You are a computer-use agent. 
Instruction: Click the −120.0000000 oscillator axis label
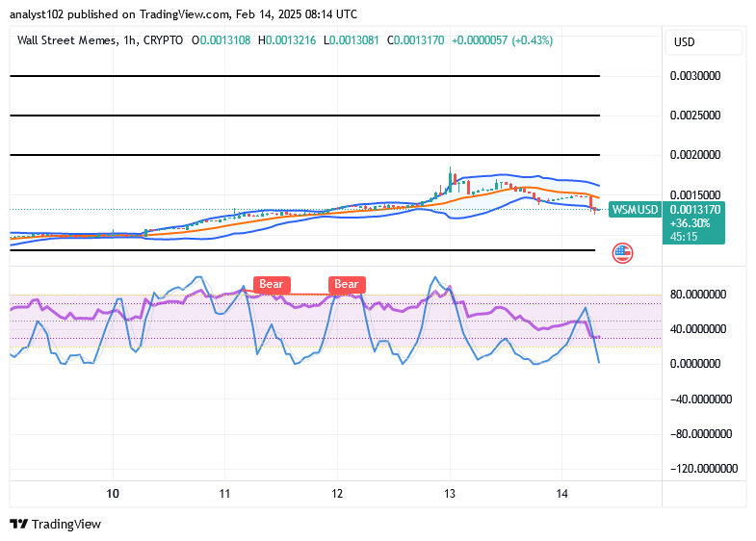click(704, 469)
